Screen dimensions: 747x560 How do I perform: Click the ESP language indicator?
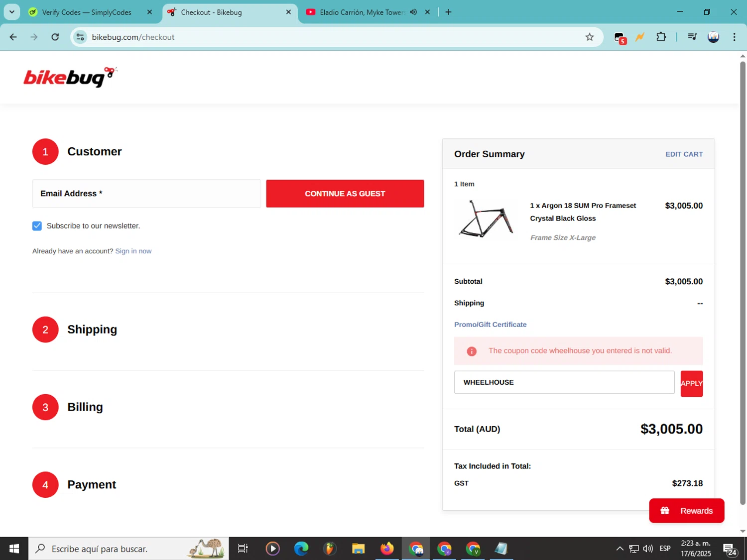tap(665, 549)
